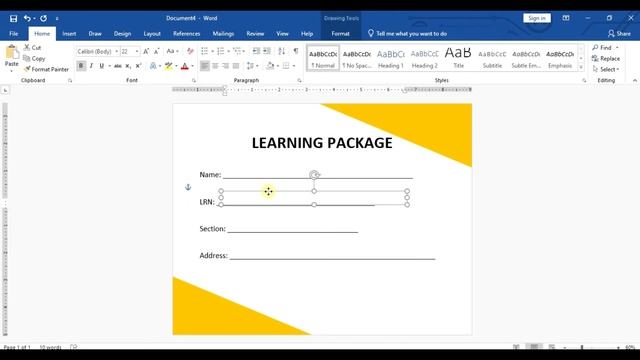
Task: Open the font color picker
Action: click(x=192, y=66)
